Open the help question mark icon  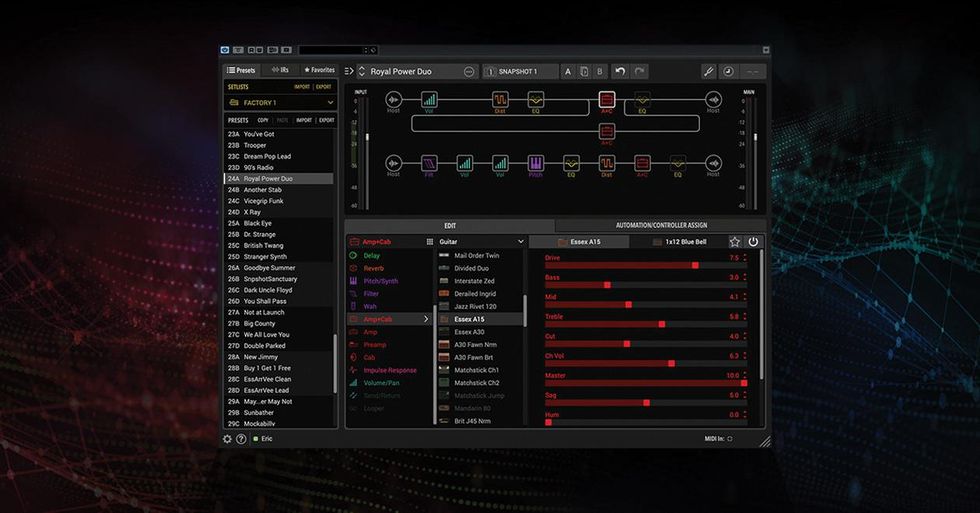click(x=241, y=439)
